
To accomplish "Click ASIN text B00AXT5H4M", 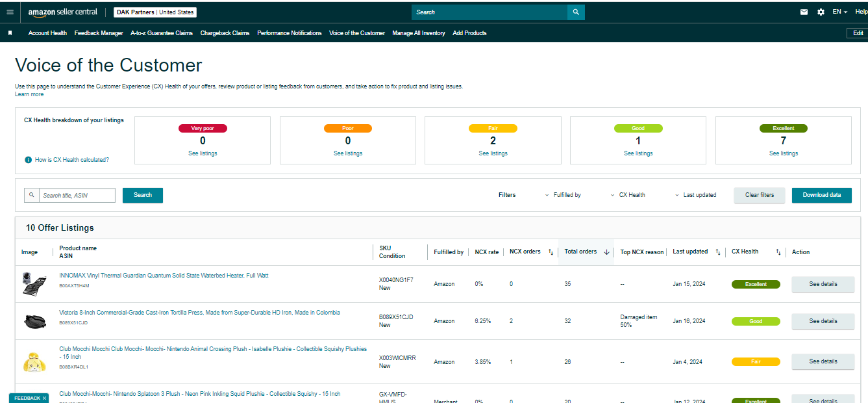I will click(x=74, y=285).
